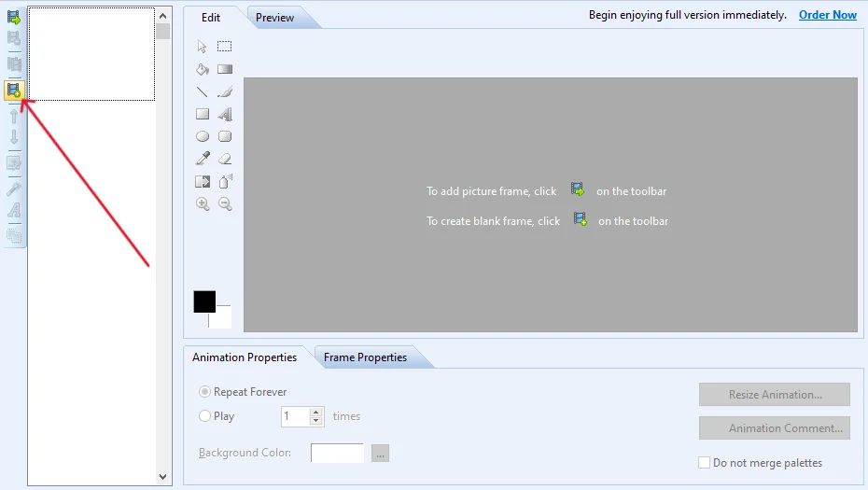Decrease play times with stepper down arrow

316,421
